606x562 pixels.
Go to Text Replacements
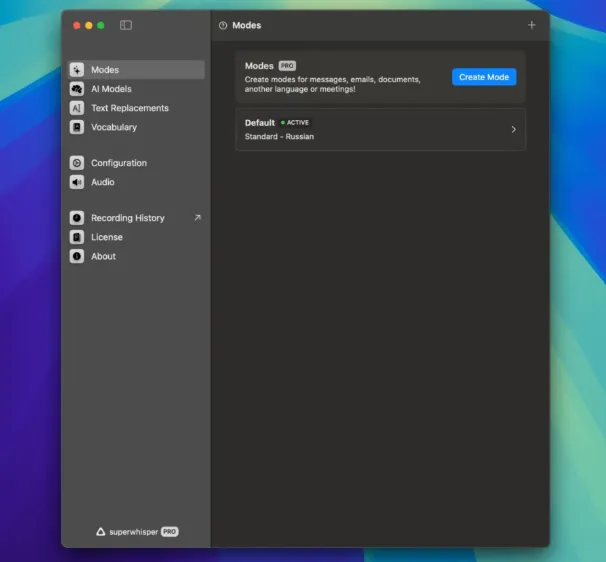click(136, 108)
